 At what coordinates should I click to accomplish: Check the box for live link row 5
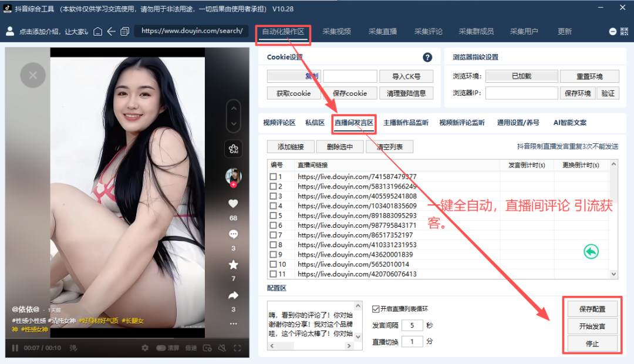pos(274,215)
